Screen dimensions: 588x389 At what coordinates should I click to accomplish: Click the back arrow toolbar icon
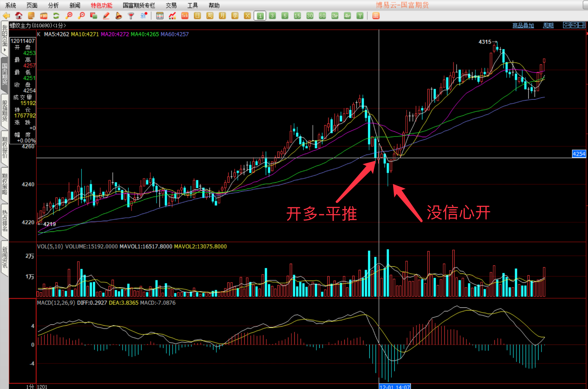pyautogui.click(x=6, y=16)
